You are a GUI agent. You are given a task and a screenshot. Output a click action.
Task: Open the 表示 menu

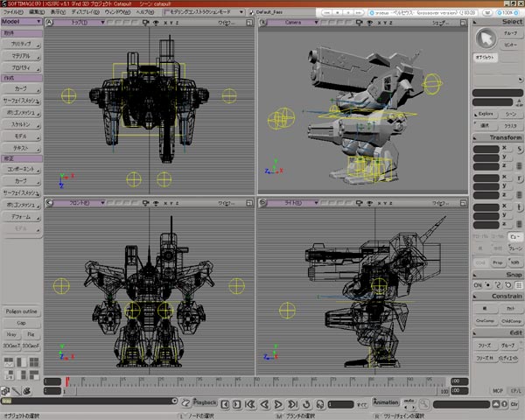pos(58,12)
